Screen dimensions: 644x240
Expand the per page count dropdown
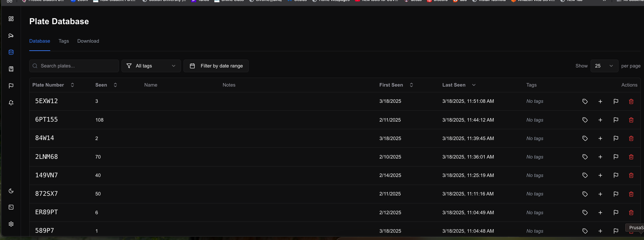click(604, 66)
